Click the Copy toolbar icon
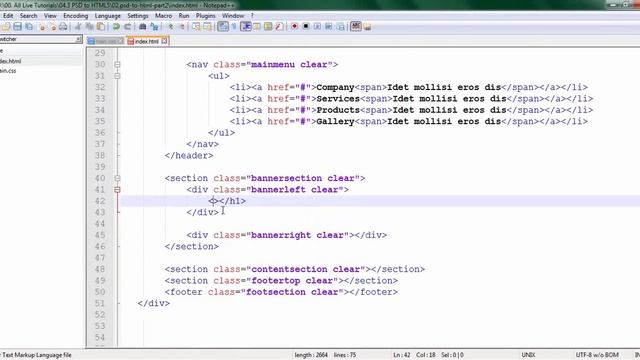The height and width of the screenshot is (360, 640). click(89, 27)
